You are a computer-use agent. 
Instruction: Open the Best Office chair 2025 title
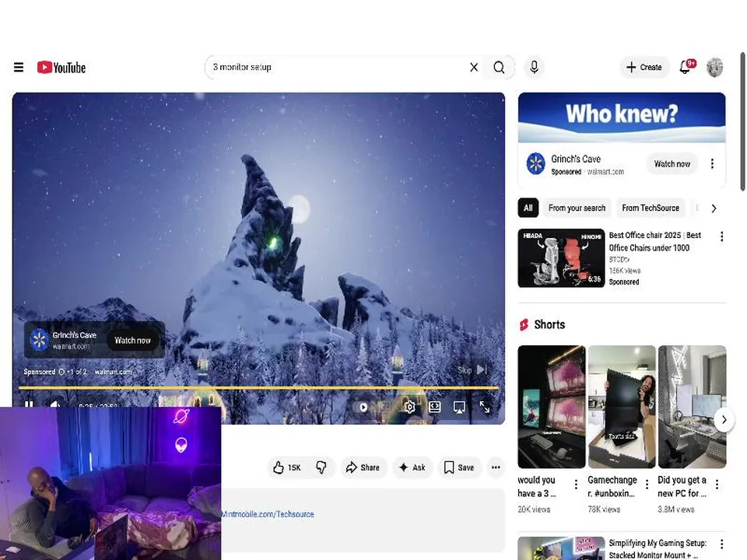click(655, 241)
